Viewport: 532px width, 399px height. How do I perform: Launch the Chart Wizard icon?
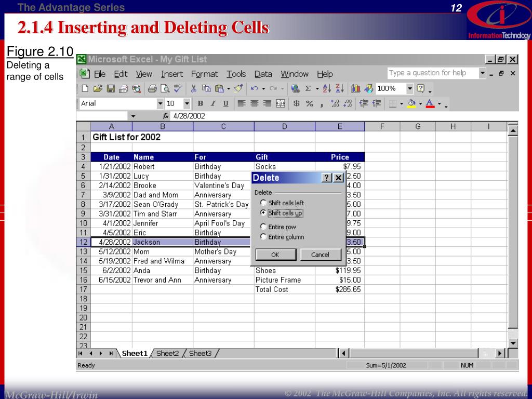click(355, 88)
